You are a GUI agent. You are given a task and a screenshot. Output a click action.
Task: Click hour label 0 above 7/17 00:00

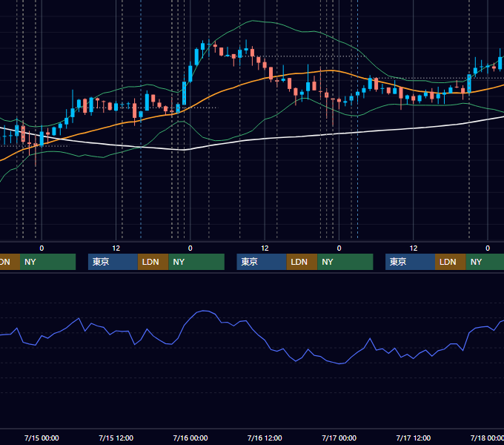point(339,248)
